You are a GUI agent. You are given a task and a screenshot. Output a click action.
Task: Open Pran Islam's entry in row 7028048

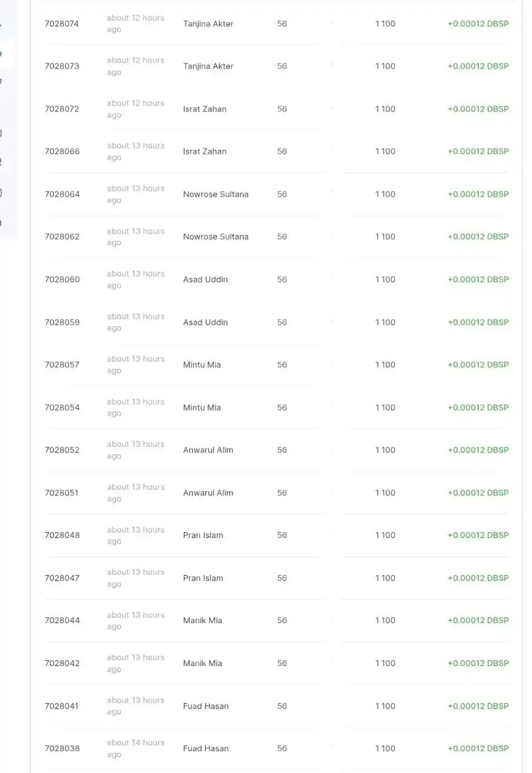203,535
